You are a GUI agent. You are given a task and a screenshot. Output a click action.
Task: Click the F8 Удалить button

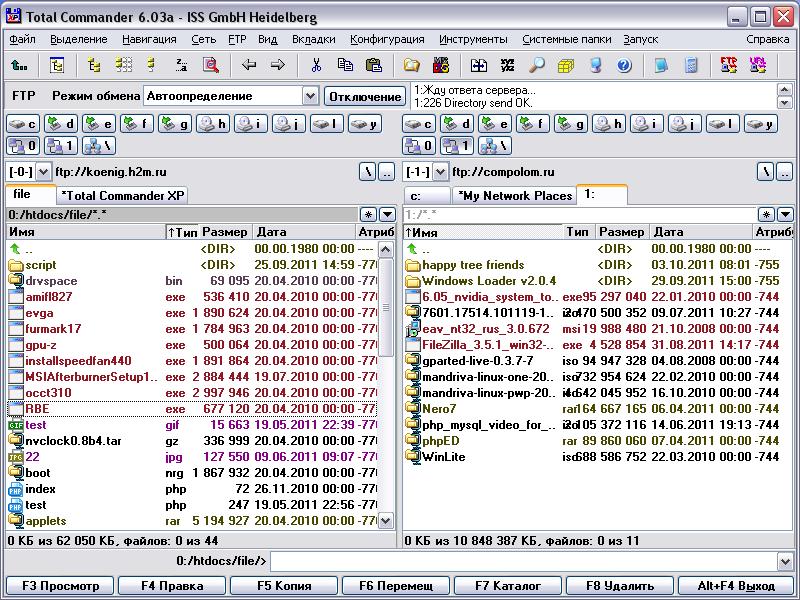coord(619,586)
